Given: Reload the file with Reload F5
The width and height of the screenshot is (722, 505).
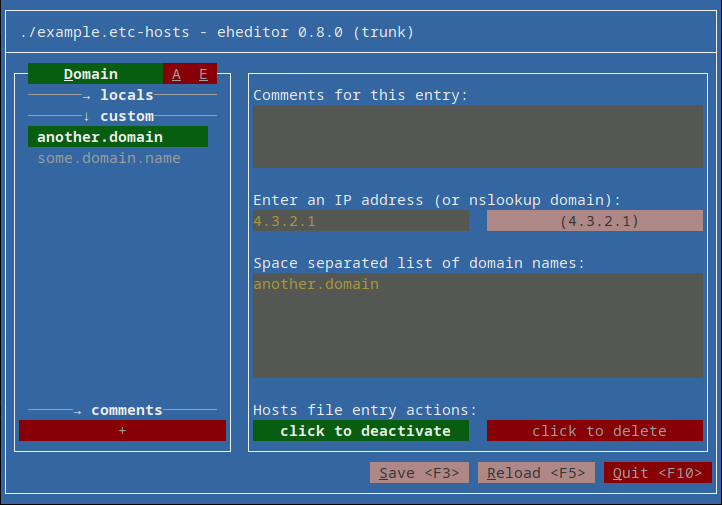Looking at the screenshot, I should coord(536,473).
